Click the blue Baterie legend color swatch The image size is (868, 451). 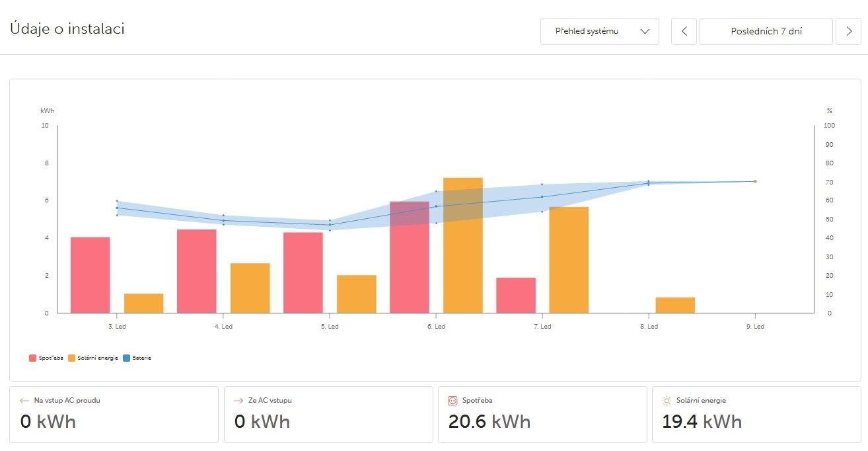click(126, 358)
